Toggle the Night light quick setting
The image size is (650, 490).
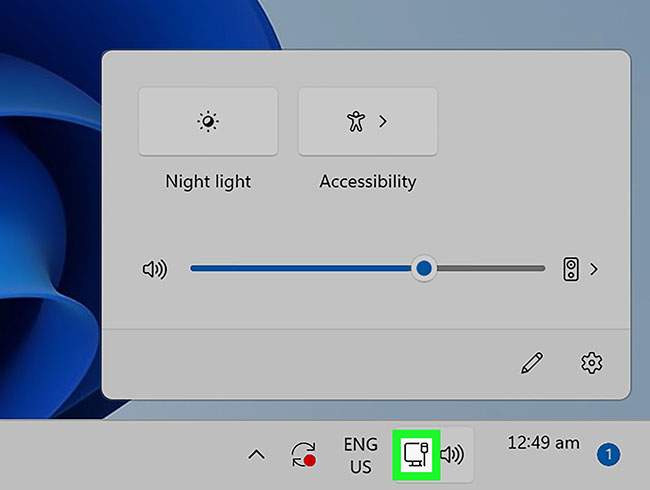click(x=207, y=122)
